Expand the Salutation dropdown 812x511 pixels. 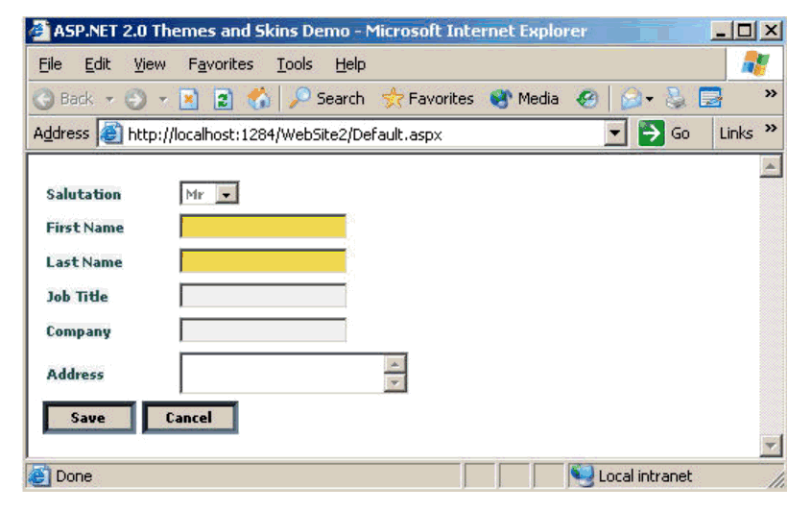pos(227,195)
